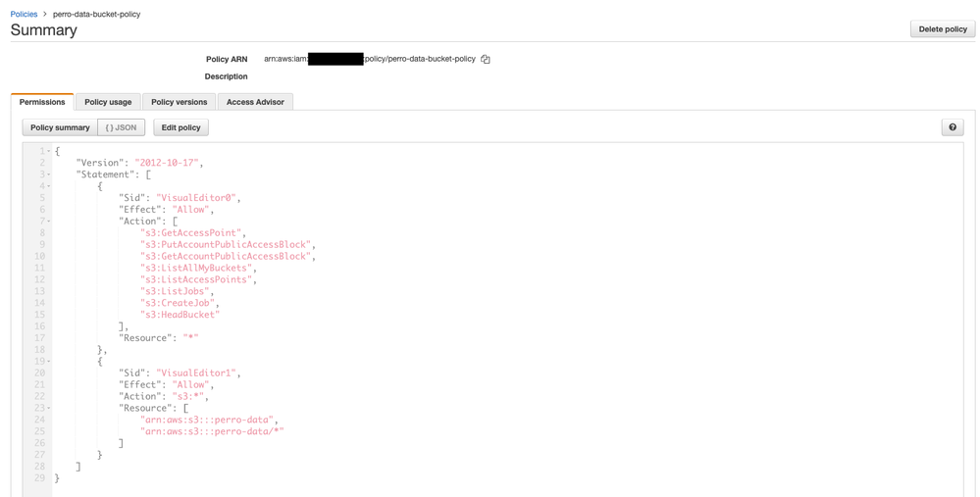This screenshot has width=980, height=497.
Task: Click the "s3:HeadBucket" action
Action: click(x=180, y=314)
